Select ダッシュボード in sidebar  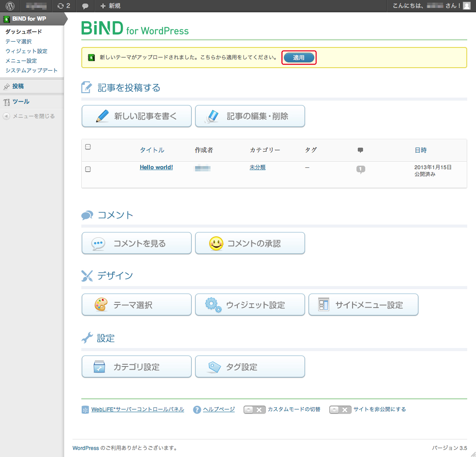tap(23, 32)
